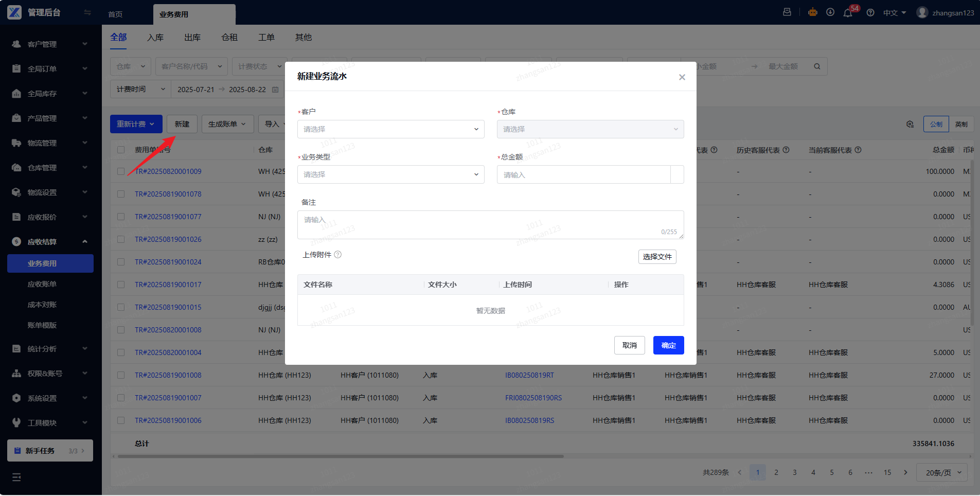Switch to the 仓租 tab
This screenshot has width=980, height=496.
coord(229,38)
